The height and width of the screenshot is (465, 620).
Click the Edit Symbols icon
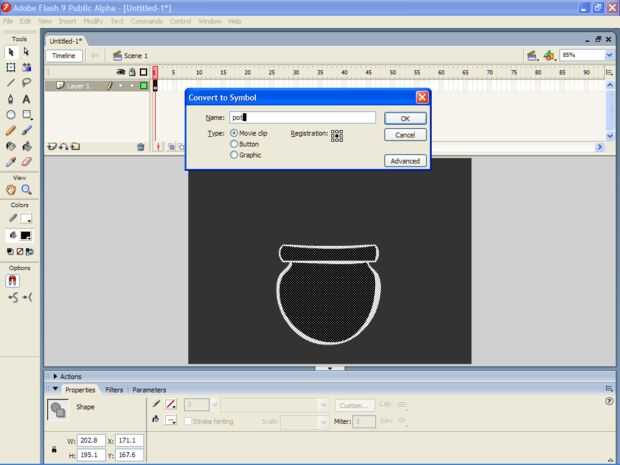point(549,56)
